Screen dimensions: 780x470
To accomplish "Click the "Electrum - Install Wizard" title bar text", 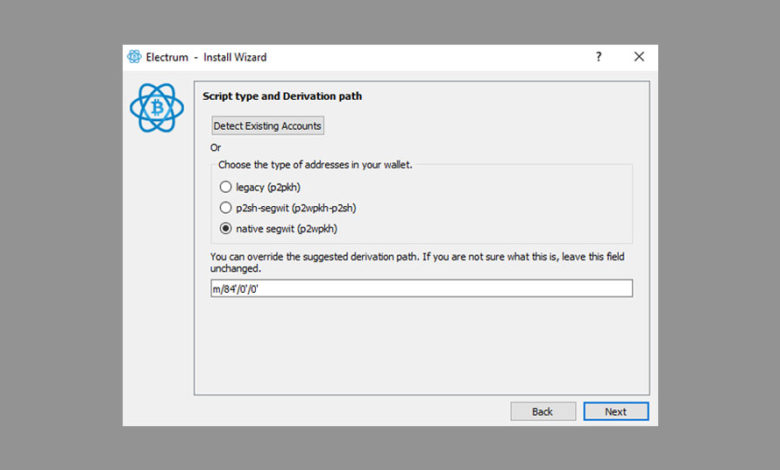I will click(207, 57).
